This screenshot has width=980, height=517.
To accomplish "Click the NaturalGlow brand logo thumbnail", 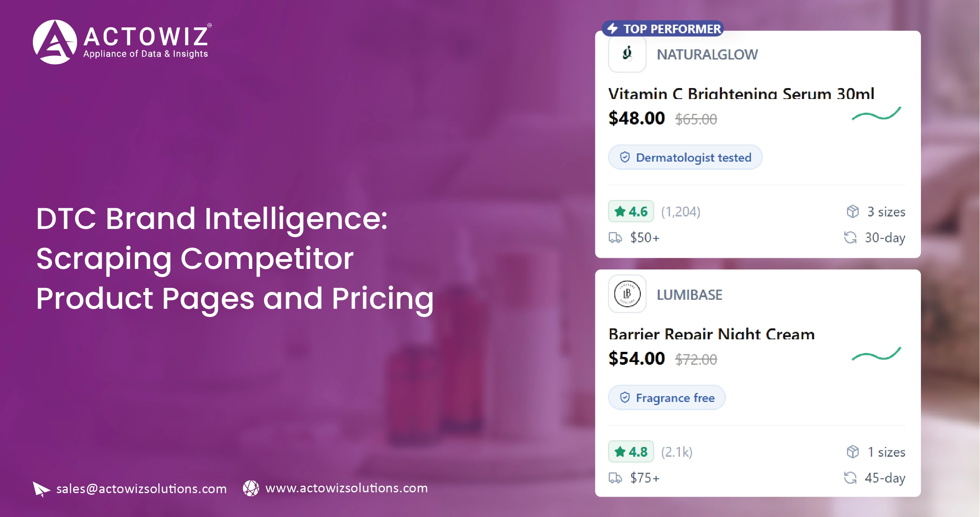I will tap(627, 54).
